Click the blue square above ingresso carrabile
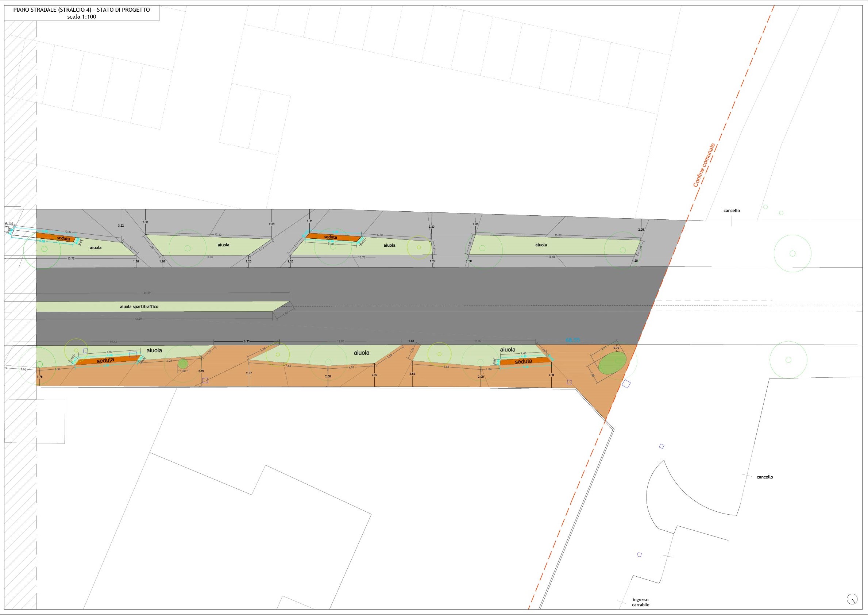 pos(639,555)
